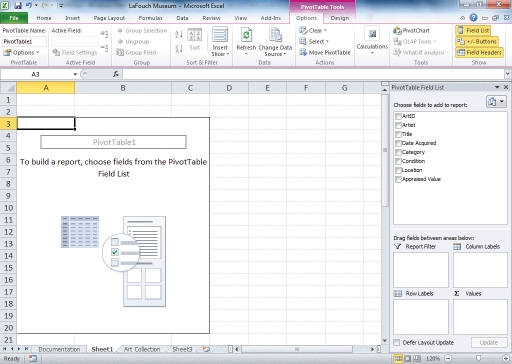
Task: Click Sort Z to A icon
Action: (179, 49)
